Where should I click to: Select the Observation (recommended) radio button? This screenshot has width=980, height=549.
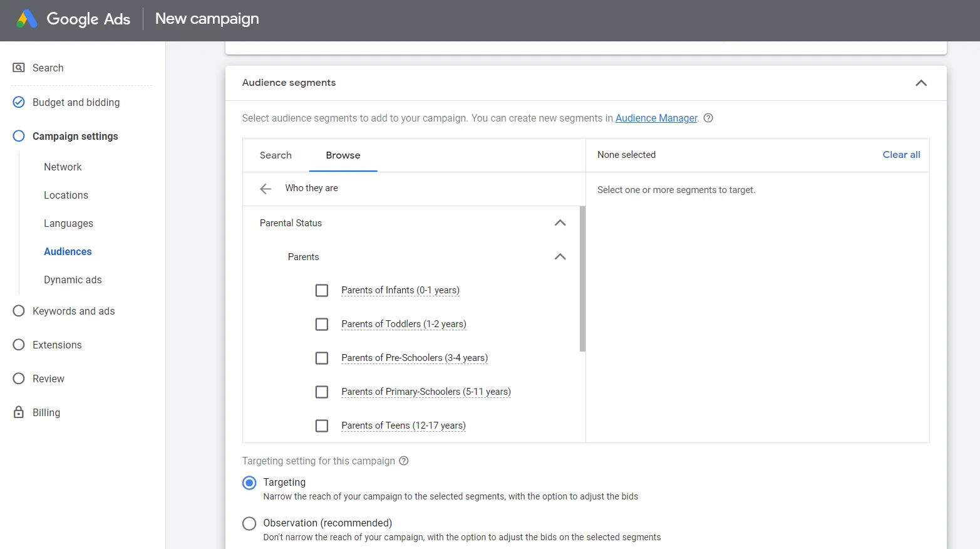tap(249, 523)
